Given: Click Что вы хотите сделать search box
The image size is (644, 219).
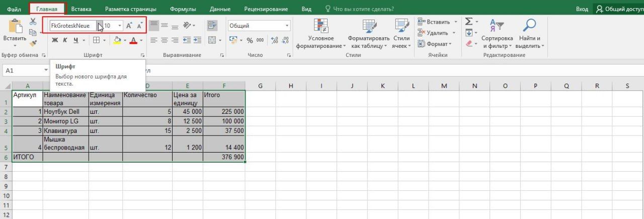Looking at the screenshot, I should [x=360, y=9].
